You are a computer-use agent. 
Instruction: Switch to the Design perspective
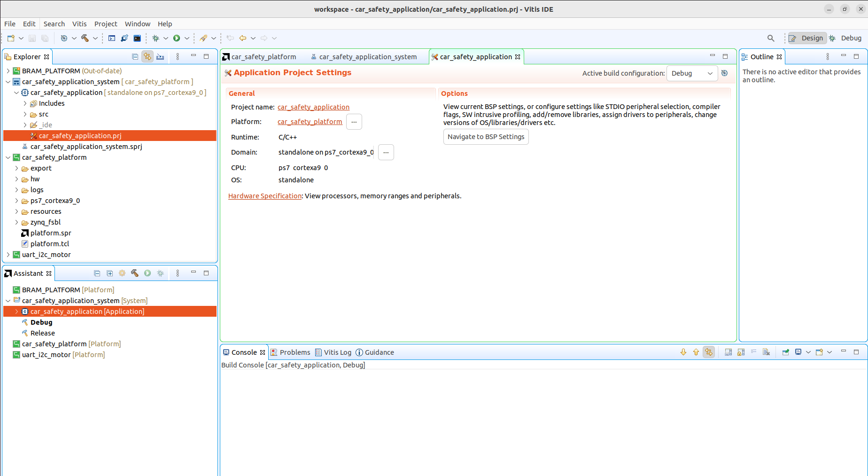click(807, 38)
